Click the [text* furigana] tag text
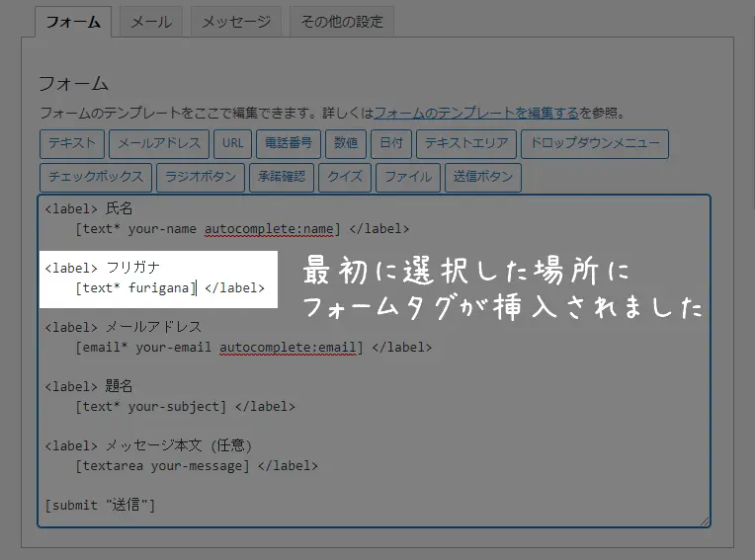Screen dimensions: 755x560 [136, 288]
